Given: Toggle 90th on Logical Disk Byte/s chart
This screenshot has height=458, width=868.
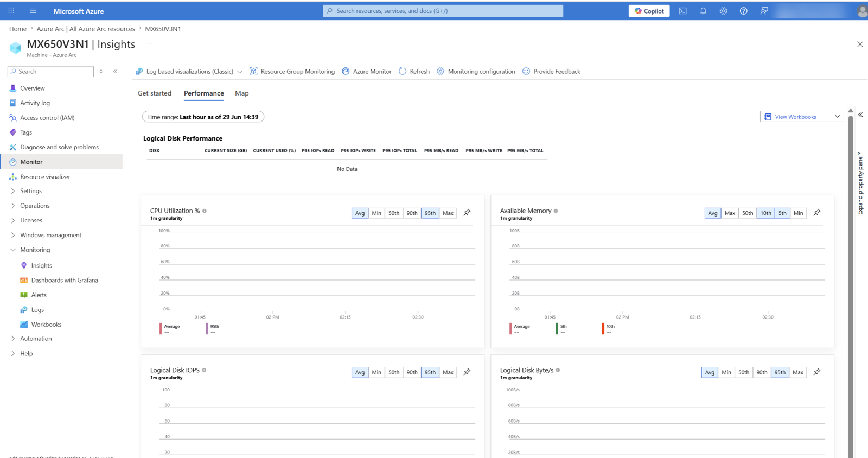Looking at the screenshot, I should pyautogui.click(x=762, y=372).
